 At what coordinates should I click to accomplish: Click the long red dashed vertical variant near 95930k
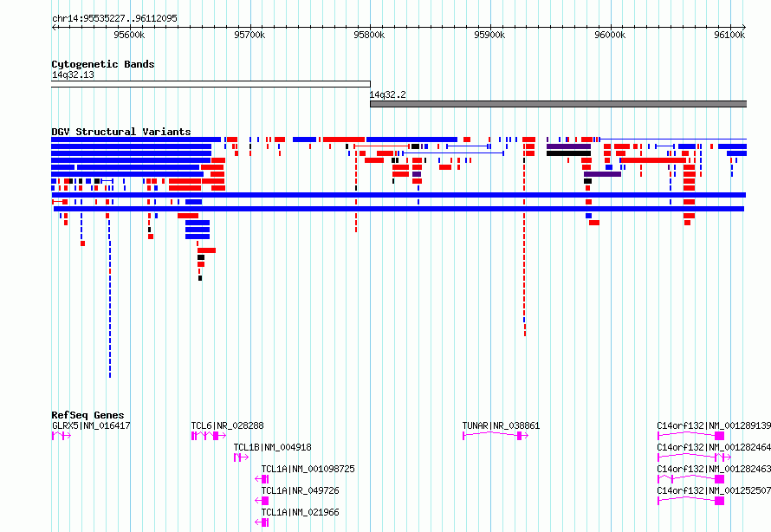[x=525, y=246]
